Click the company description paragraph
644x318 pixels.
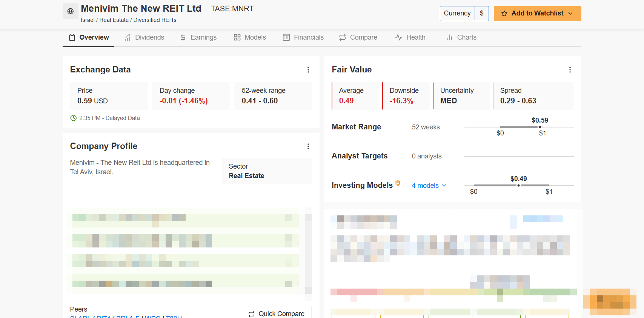tap(140, 167)
